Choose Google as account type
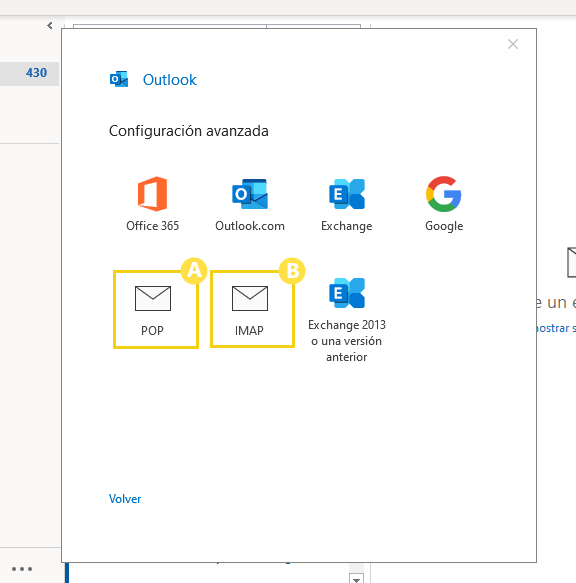 (444, 204)
